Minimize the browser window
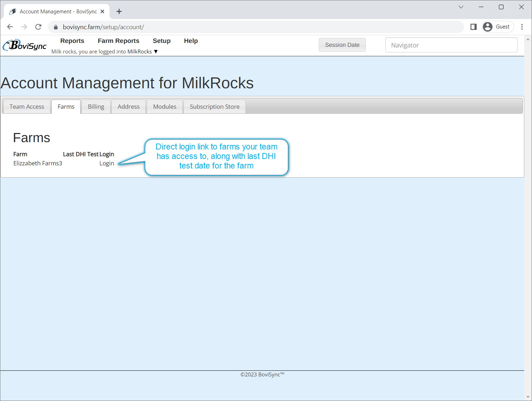 point(481,7)
